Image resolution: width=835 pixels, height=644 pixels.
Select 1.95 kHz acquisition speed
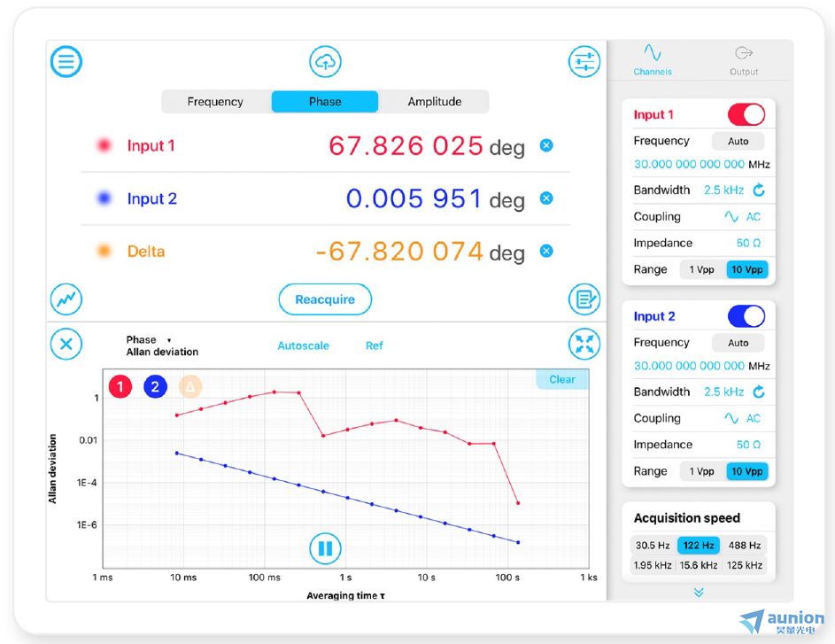[653, 565]
